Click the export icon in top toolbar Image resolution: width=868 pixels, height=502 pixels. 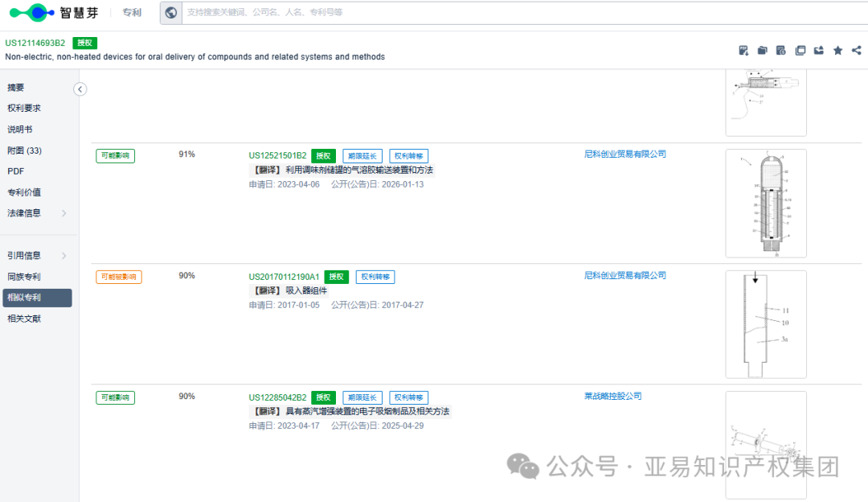[x=818, y=50]
